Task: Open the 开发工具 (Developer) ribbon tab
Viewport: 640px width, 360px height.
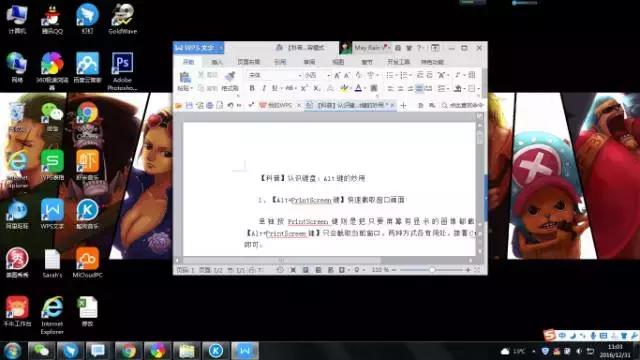Action: pos(398,62)
